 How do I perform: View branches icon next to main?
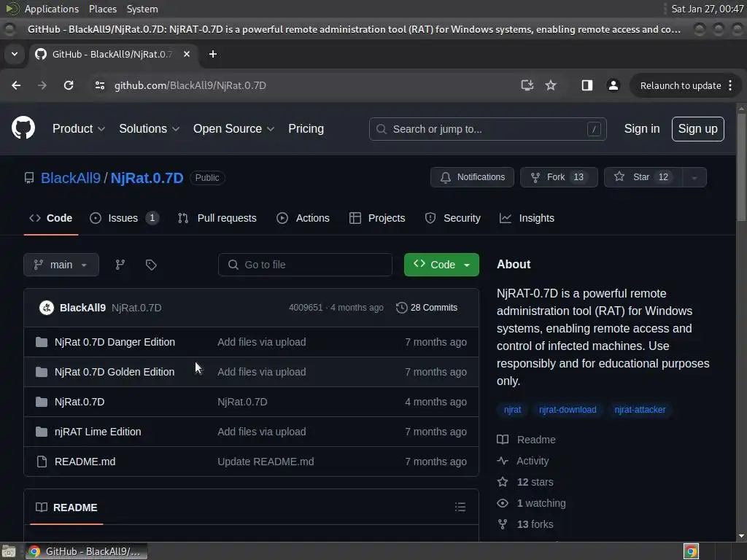120,265
